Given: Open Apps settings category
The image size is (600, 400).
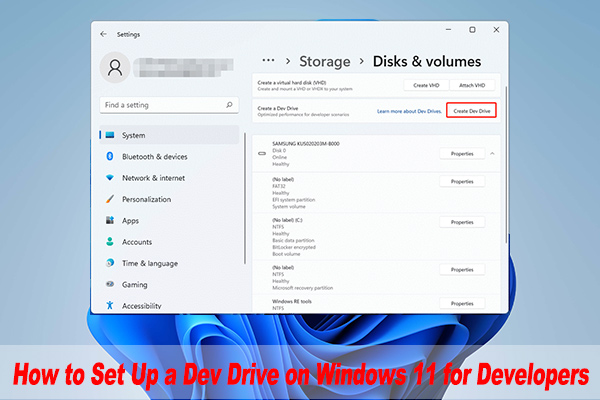Looking at the screenshot, I should [x=169, y=221].
